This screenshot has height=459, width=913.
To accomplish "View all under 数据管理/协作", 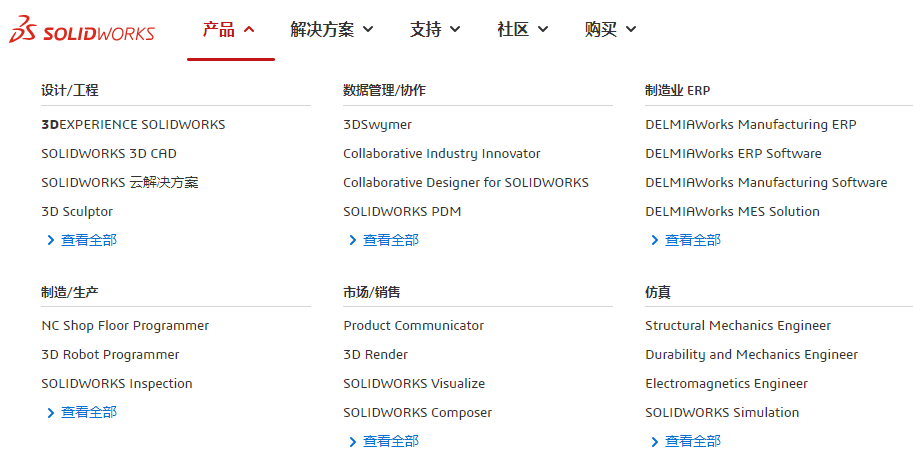I will tap(384, 240).
